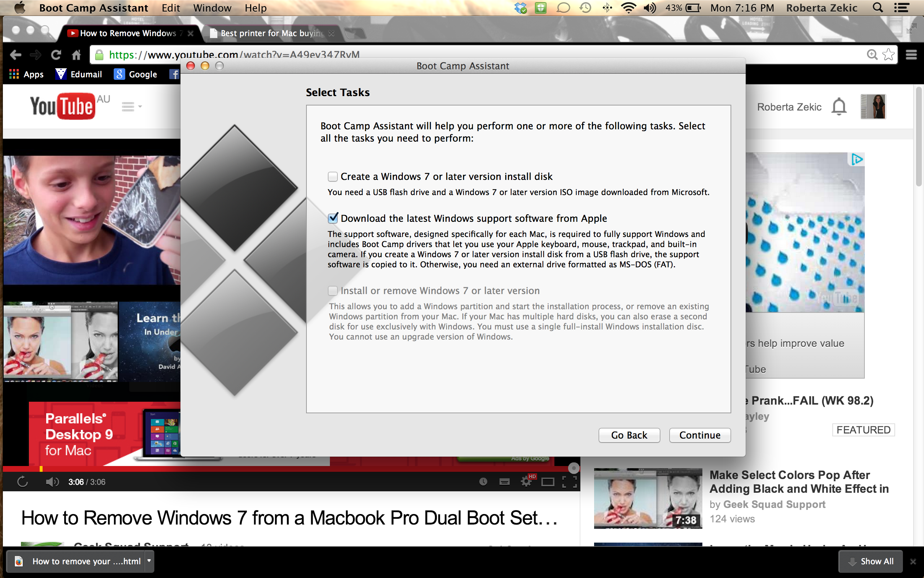924x578 pixels.
Task: Bookmark this page with the star icon
Action: tap(889, 55)
